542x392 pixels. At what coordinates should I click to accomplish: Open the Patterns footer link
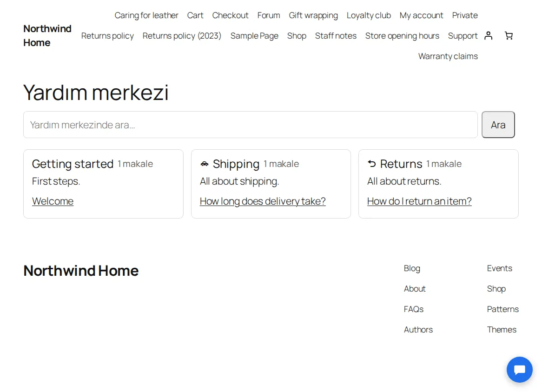coord(502,309)
